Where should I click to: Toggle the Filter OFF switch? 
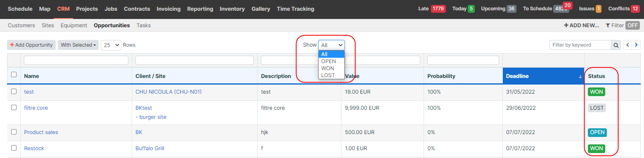pos(632,25)
